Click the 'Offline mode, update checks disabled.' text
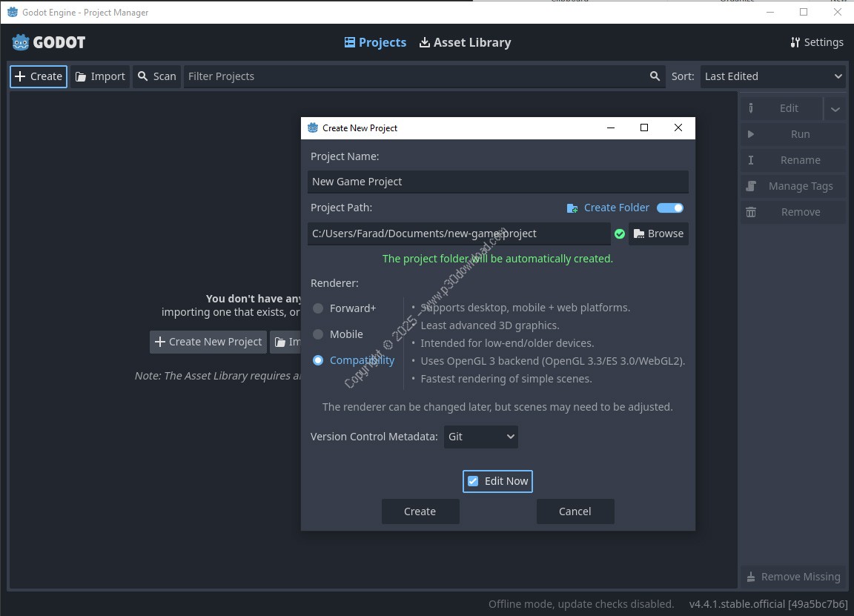Screen dimensions: 854x616 (581, 604)
